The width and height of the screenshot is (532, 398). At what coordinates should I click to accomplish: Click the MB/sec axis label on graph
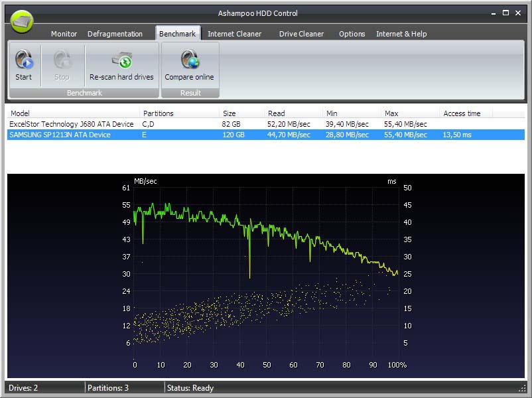click(x=145, y=181)
